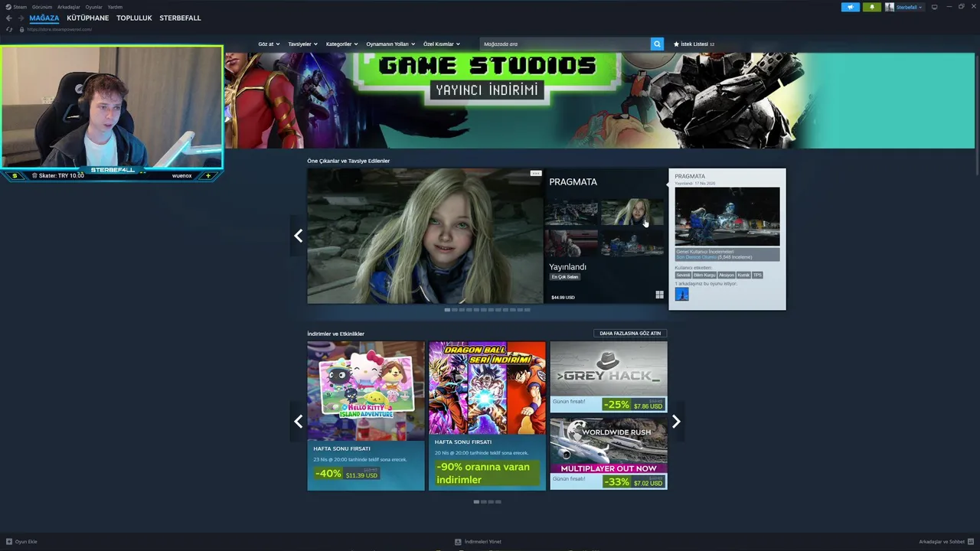The height and width of the screenshot is (551, 980).
Task: Click Oyun Ekle text at bottom left
Action: [x=26, y=542]
